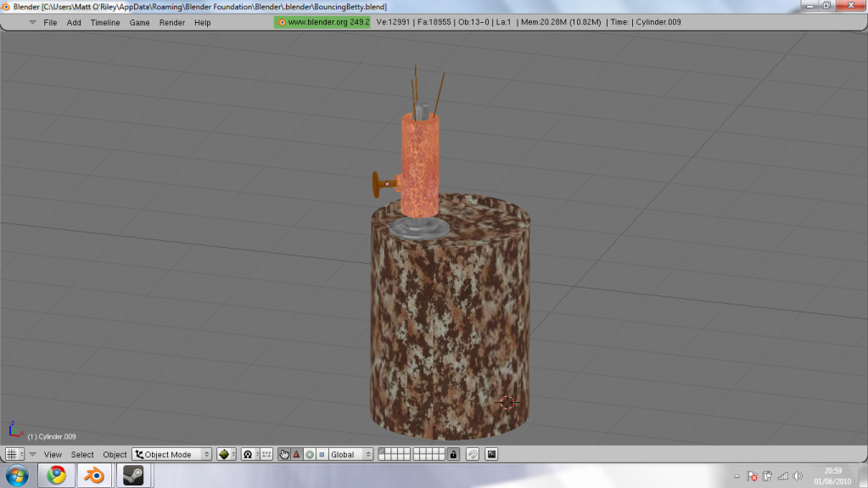The width and height of the screenshot is (868, 488).
Task: Click the draw type shading icon
Action: [x=224, y=454]
